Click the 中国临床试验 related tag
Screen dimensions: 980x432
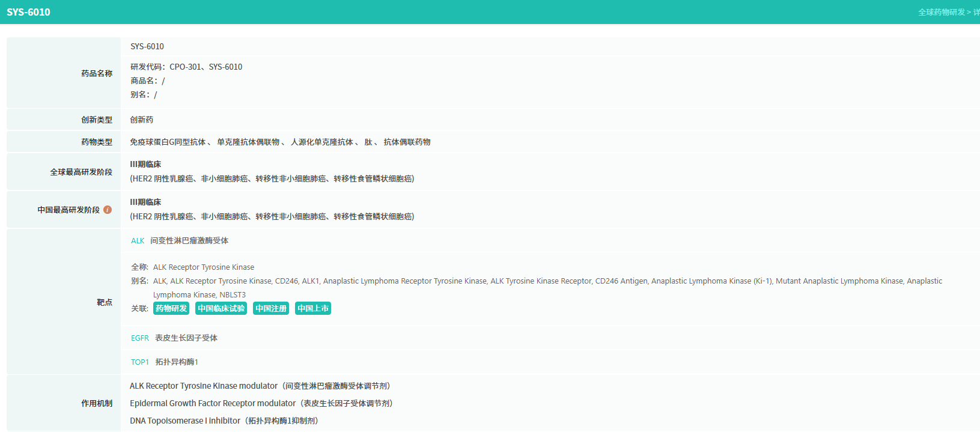pyautogui.click(x=221, y=308)
